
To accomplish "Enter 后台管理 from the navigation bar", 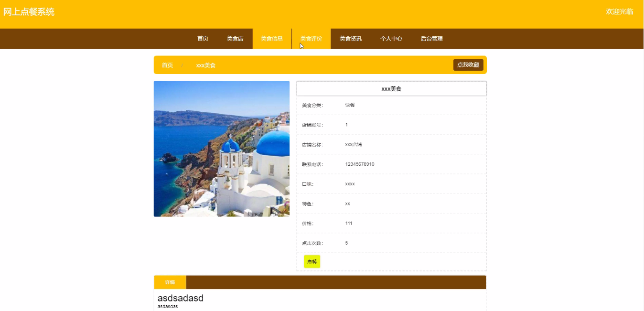I will (x=431, y=38).
